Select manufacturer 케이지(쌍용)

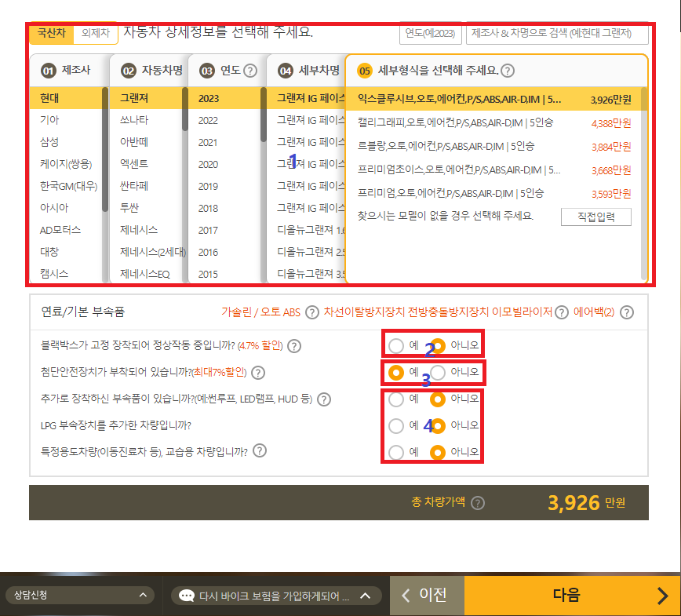(x=66, y=164)
